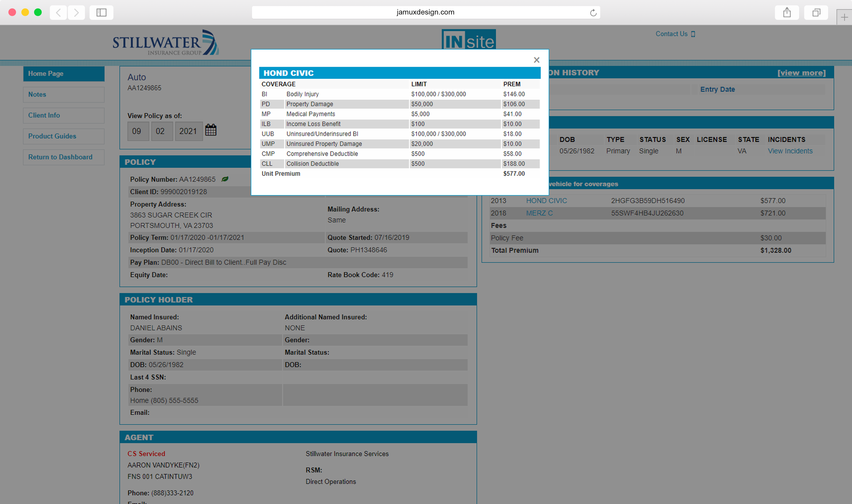Screen dimensions: 852x504
Task: Open the browser share icon
Action: click(x=787, y=12)
